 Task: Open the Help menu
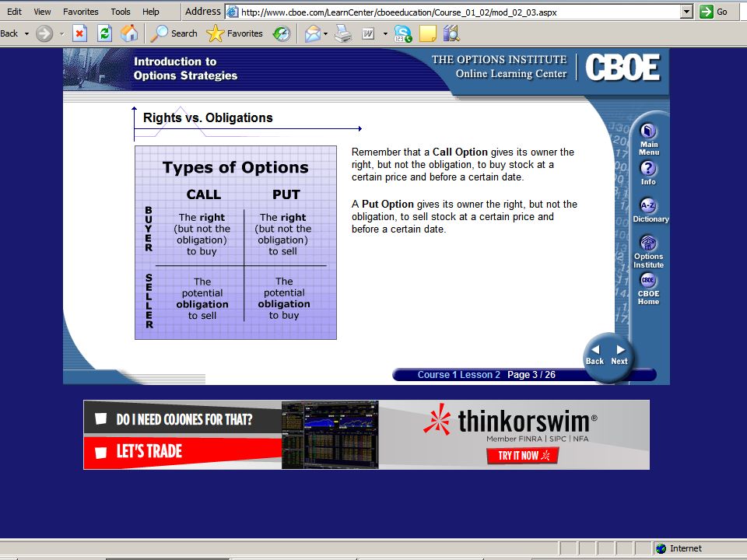[x=150, y=12]
